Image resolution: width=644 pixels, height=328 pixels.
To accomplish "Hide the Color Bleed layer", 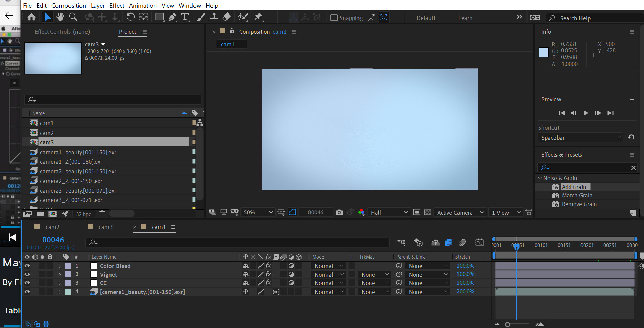I will [x=27, y=266].
